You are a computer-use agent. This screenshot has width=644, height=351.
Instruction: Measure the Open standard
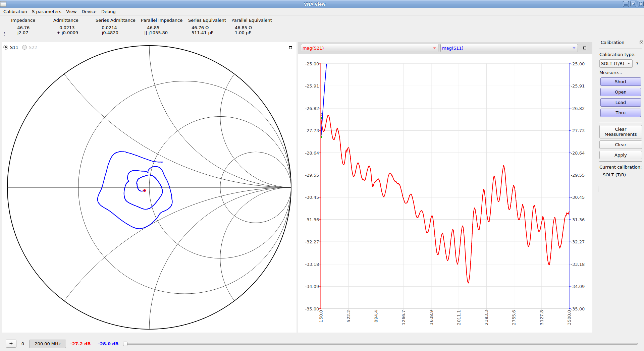[621, 92]
